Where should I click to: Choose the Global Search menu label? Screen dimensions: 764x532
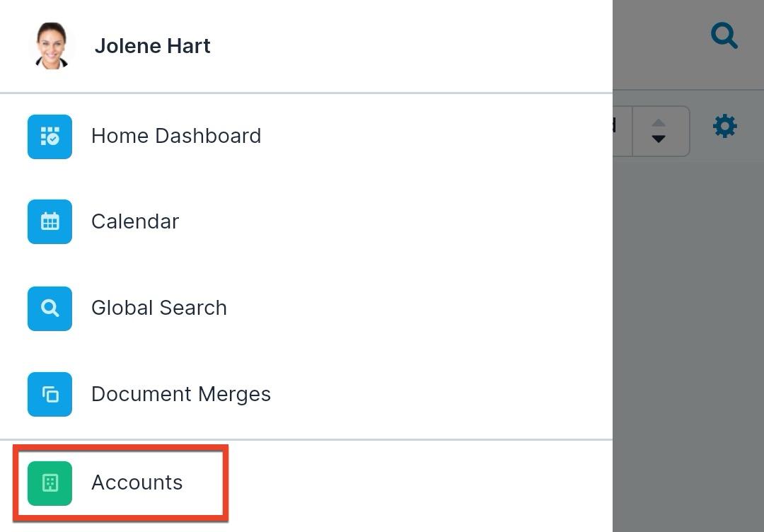tap(159, 308)
